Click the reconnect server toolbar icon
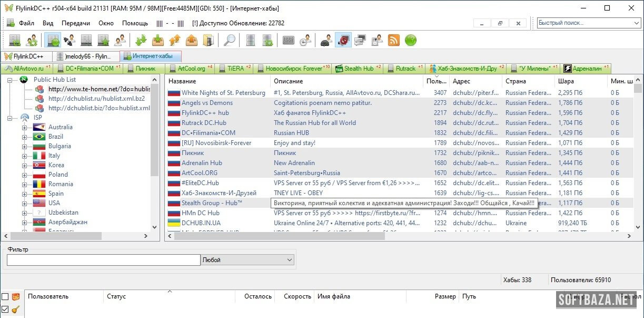 coord(15,40)
